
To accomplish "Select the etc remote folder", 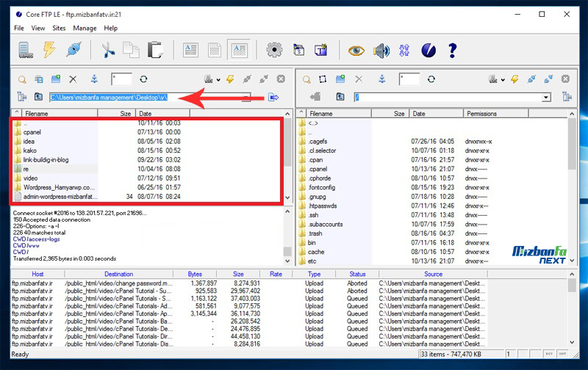I will pos(312,261).
